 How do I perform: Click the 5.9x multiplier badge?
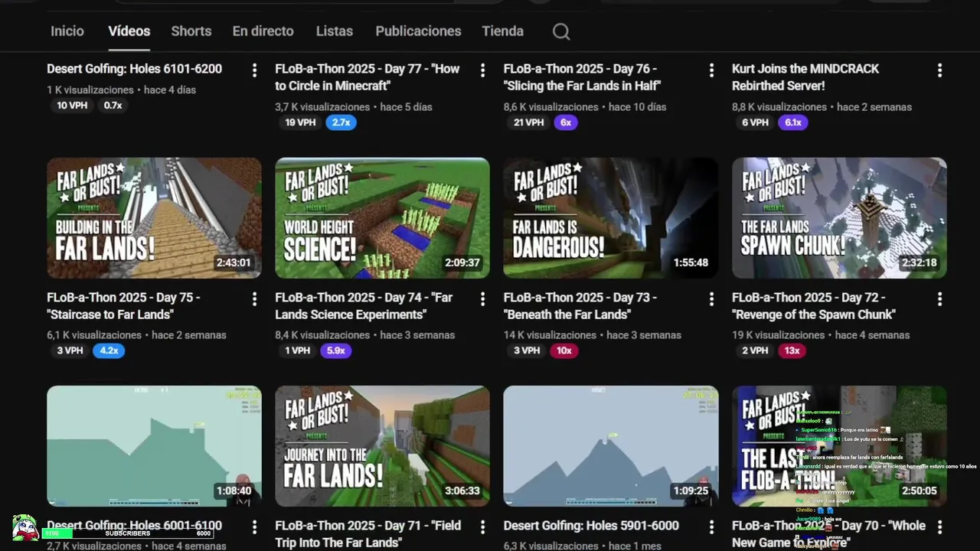point(336,350)
